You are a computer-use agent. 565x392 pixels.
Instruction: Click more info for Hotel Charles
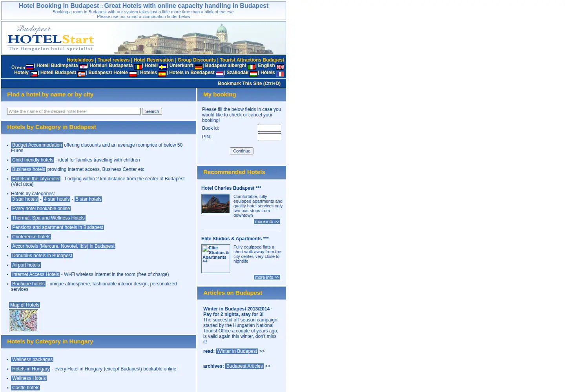click(x=267, y=221)
